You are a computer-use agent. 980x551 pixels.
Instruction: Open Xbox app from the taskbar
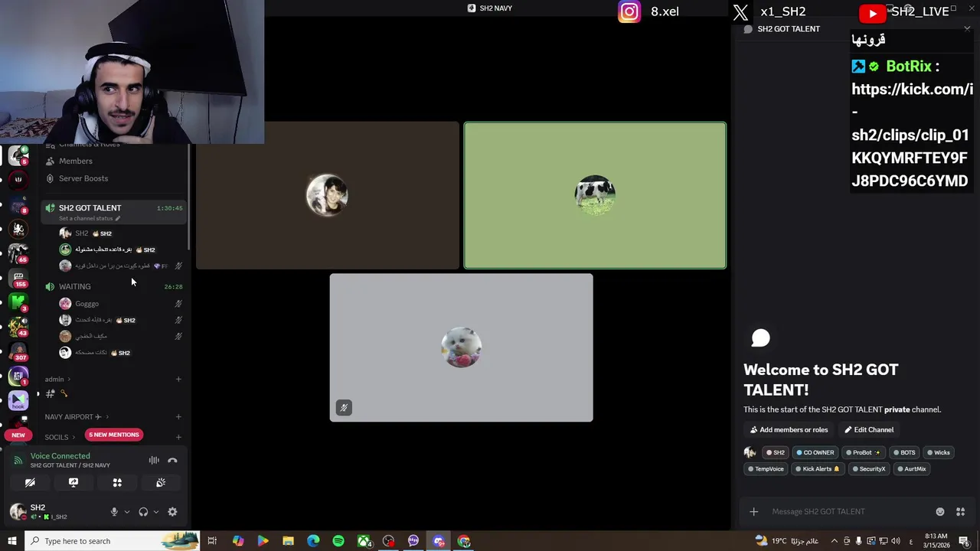pyautogui.click(x=364, y=541)
